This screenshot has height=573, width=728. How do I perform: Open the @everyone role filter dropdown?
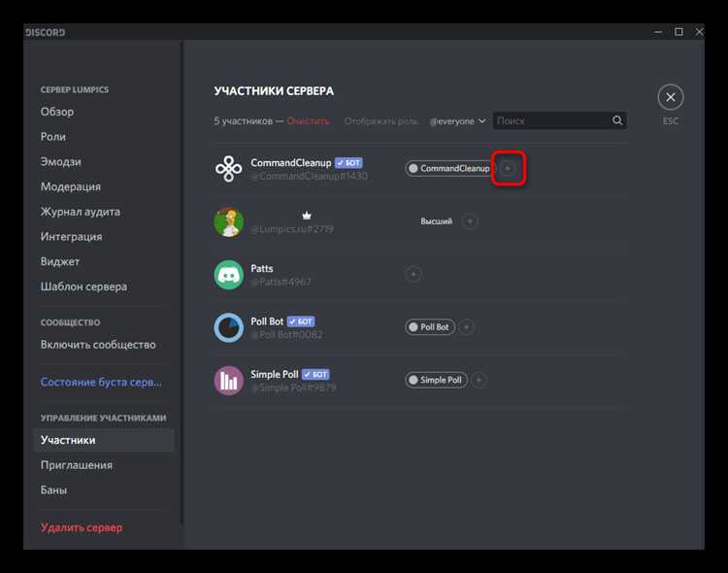457,120
